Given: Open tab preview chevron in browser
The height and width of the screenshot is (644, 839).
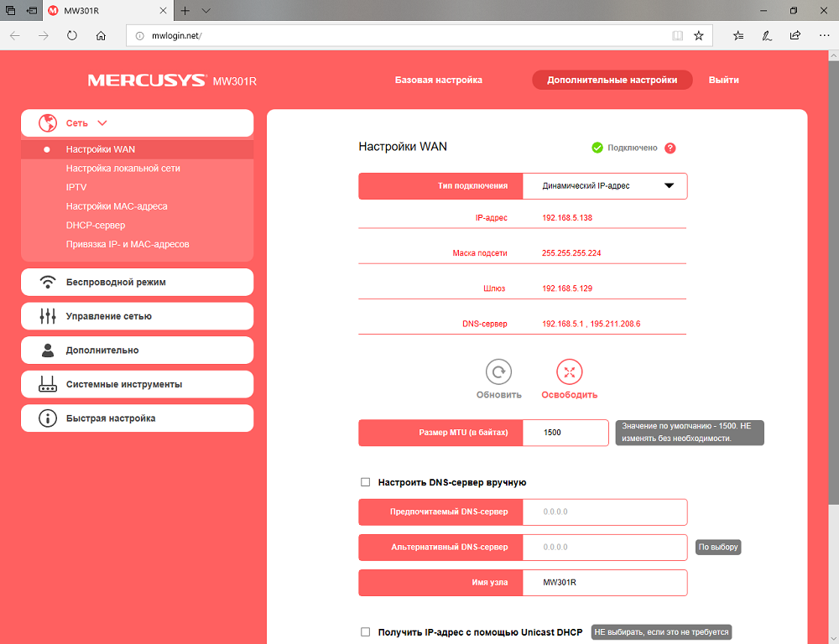Looking at the screenshot, I should click(206, 11).
